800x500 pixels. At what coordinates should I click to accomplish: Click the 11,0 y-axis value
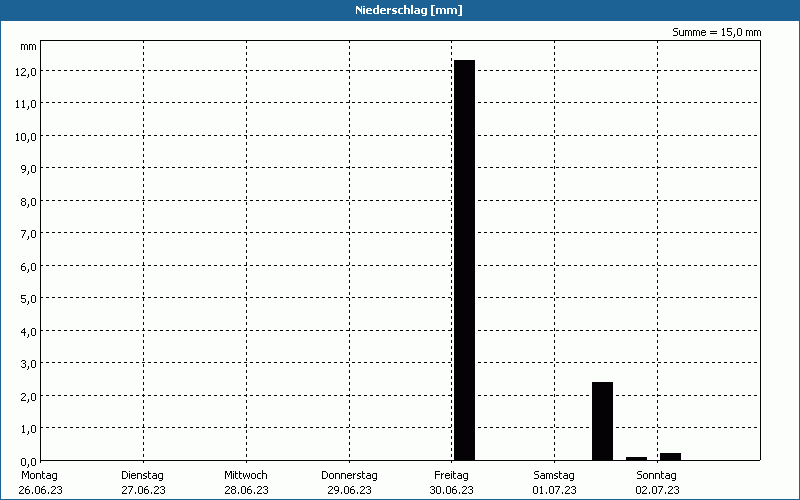(x=26, y=104)
